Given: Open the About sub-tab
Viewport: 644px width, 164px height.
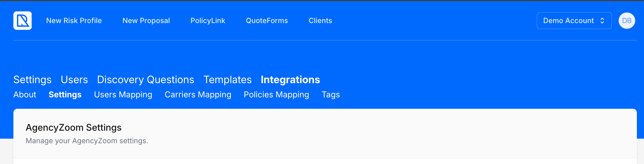Looking at the screenshot, I should pyautogui.click(x=25, y=95).
